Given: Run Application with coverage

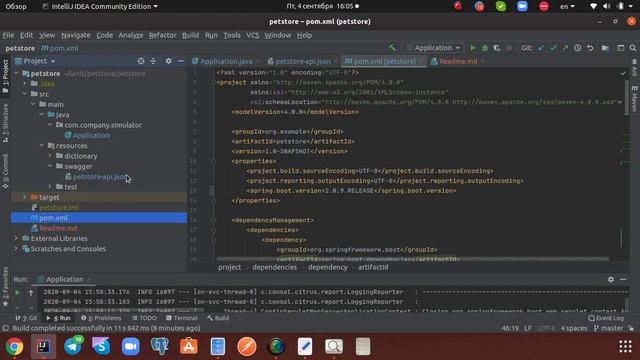Looking at the screenshot, I should [497, 48].
